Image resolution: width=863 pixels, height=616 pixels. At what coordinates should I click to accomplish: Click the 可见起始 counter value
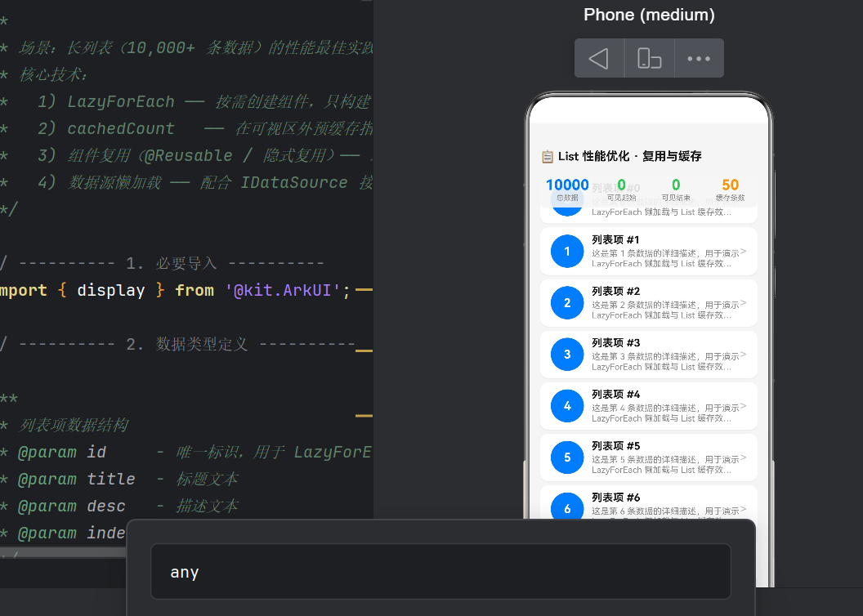pyautogui.click(x=621, y=185)
